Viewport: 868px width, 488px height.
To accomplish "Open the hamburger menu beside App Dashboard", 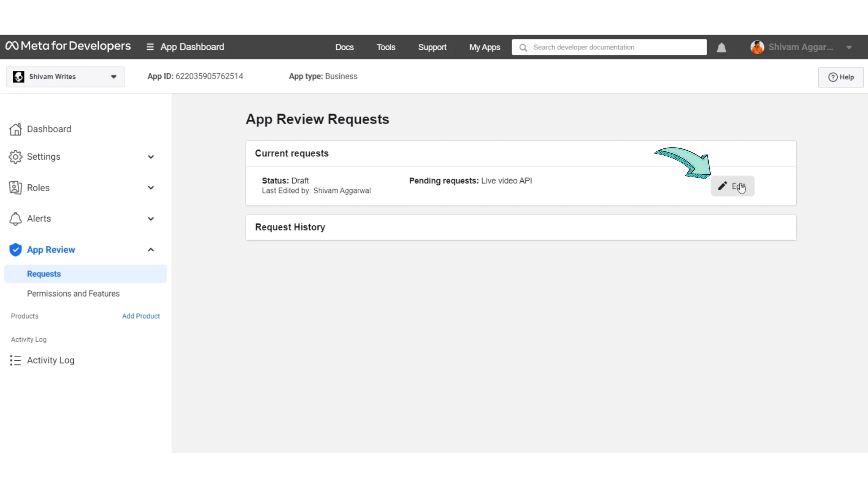I will pyautogui.click(x=150, y=47).
